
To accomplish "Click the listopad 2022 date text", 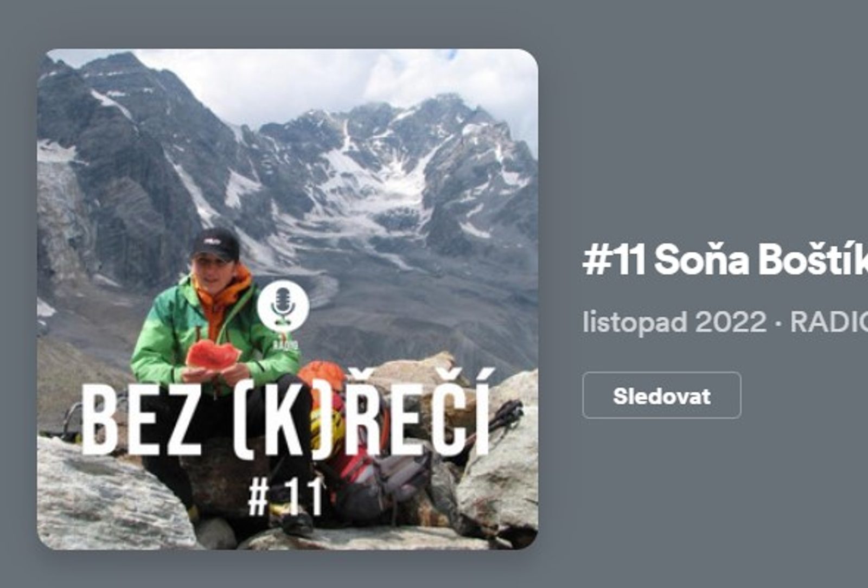I will tap(674, 322).
